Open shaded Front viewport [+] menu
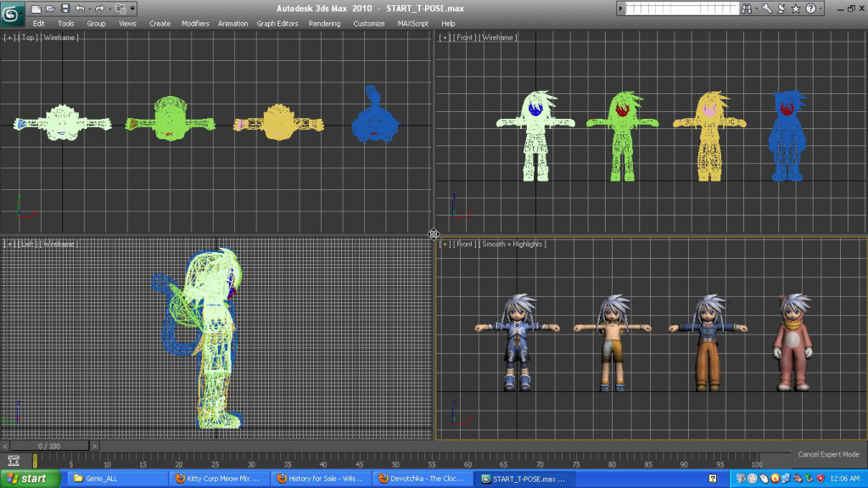 [x=445, y=244]
